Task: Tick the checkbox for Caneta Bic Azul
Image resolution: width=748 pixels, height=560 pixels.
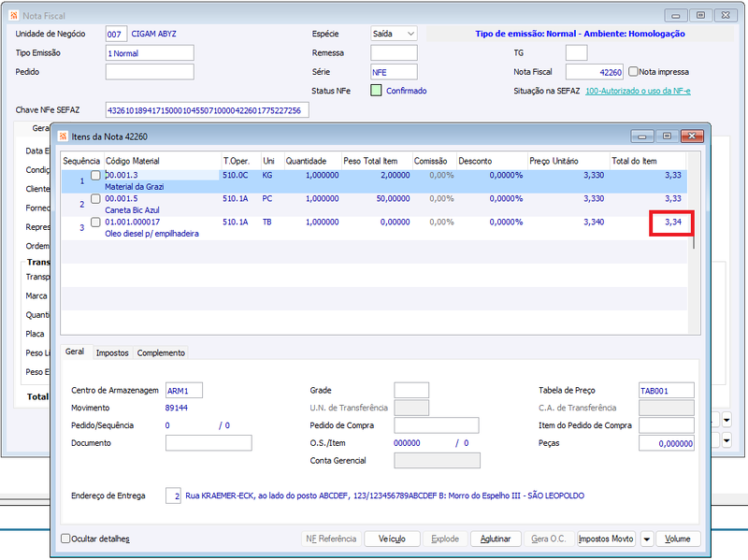Action: pos(95,198)
